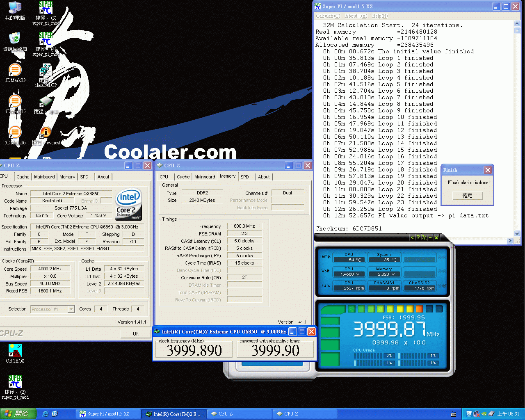Screen dimensions: 525x420
Task: Click the Core Speed 4000.2 MHz value
Action: (50, 269)
